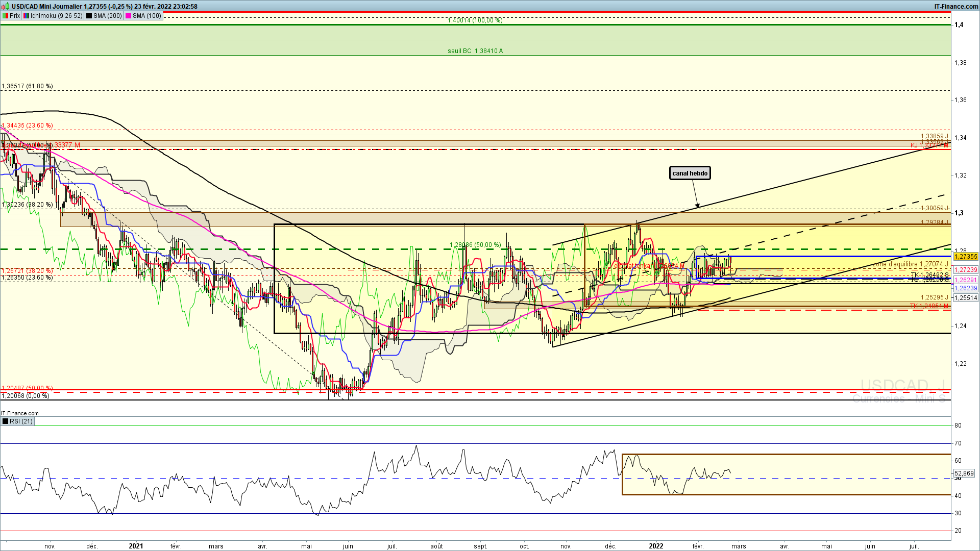Click the 2021 year label on time axis
This screenshot has height=551, width=980.
pos(136,546)
